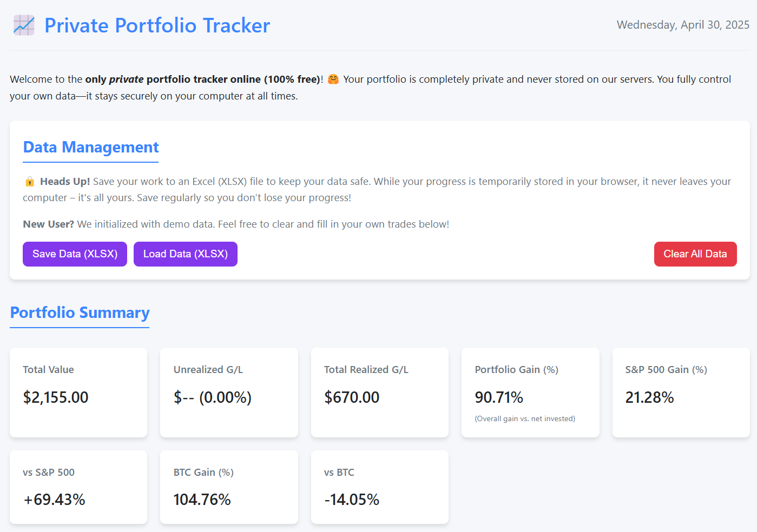Screen dimensions: 757x532
Task: Click the Data Management section heading
Action: click(x=90, y=147)
